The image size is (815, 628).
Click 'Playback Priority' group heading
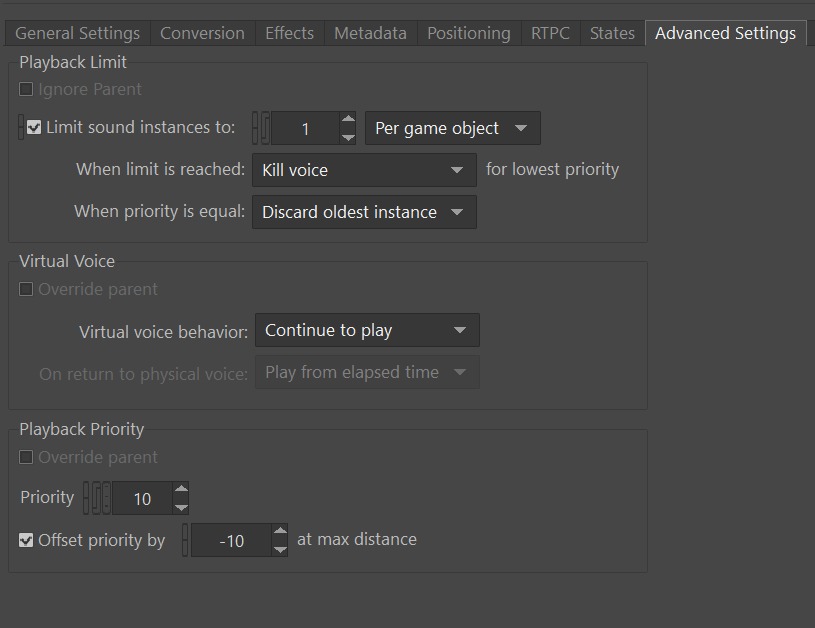[82, 429]
